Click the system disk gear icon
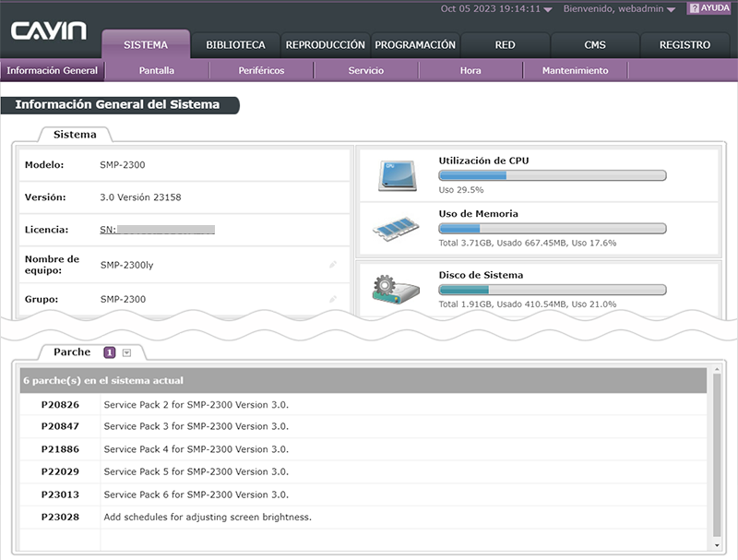Screen dimensions: 738x560 [396, 290]
